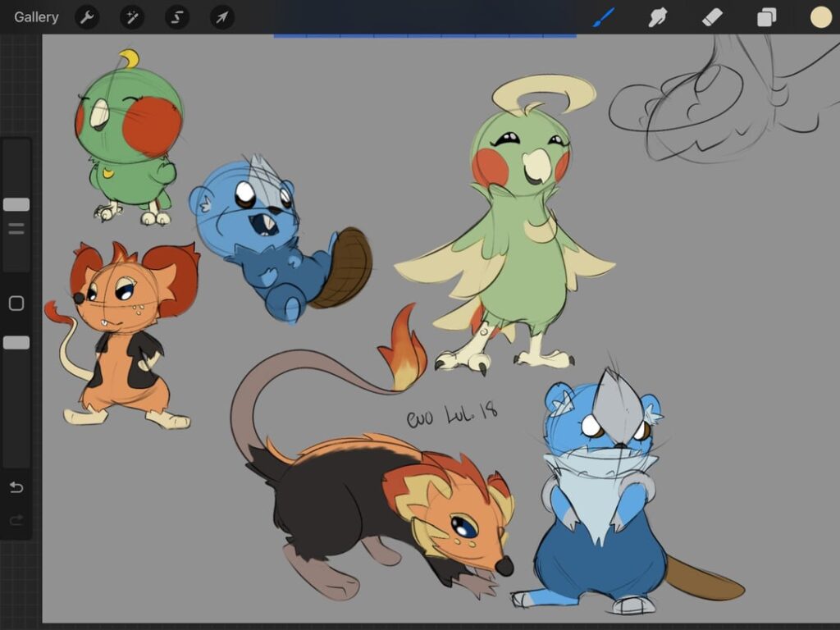This screenshot has height=630, width=840.
Task: Activate the Transform arrow tool
Action: coord(221,18)
